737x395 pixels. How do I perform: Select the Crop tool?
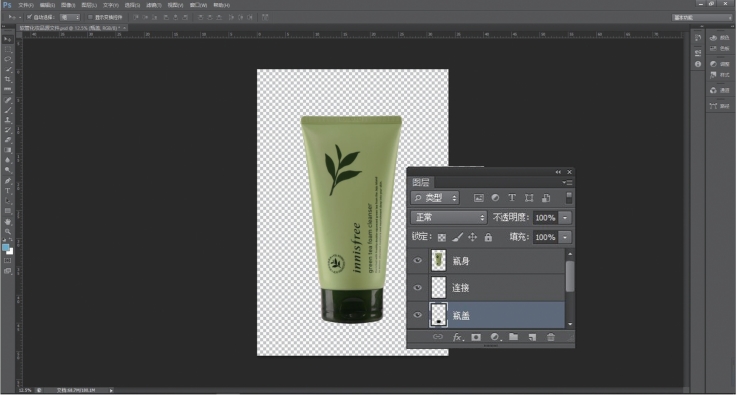[8, 79]
